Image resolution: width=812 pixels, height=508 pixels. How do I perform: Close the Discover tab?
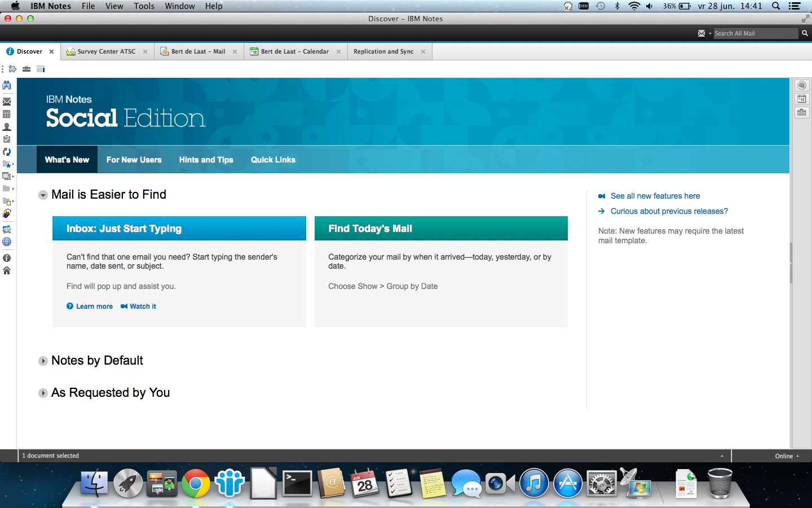[x=51, y=51]
